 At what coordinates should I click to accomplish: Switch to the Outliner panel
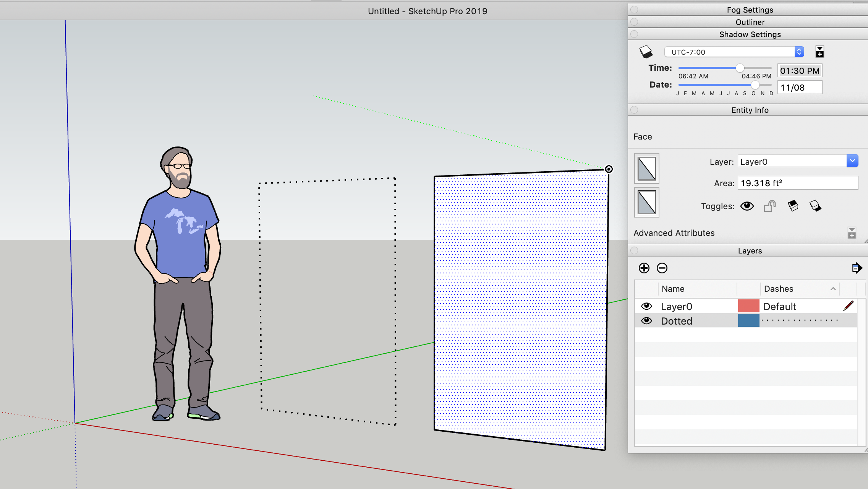pos(749,22)
